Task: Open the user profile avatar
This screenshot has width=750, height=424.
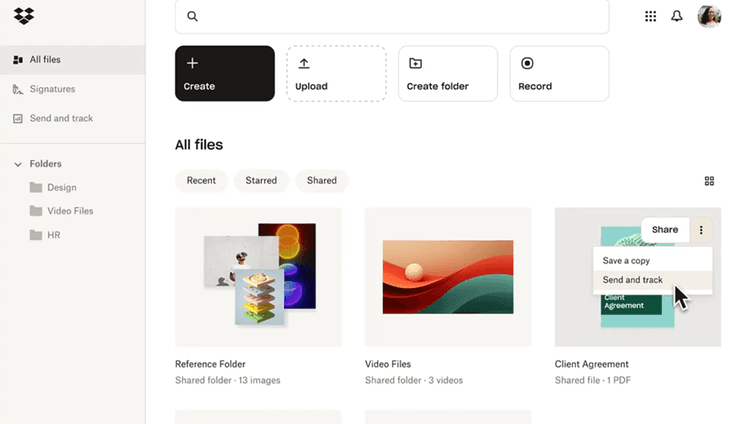Action: pos(709,16)
